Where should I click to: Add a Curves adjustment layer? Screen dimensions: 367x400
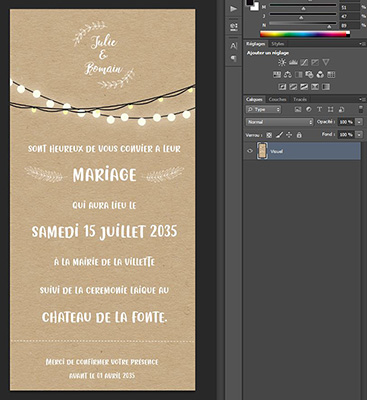[304, 62]
